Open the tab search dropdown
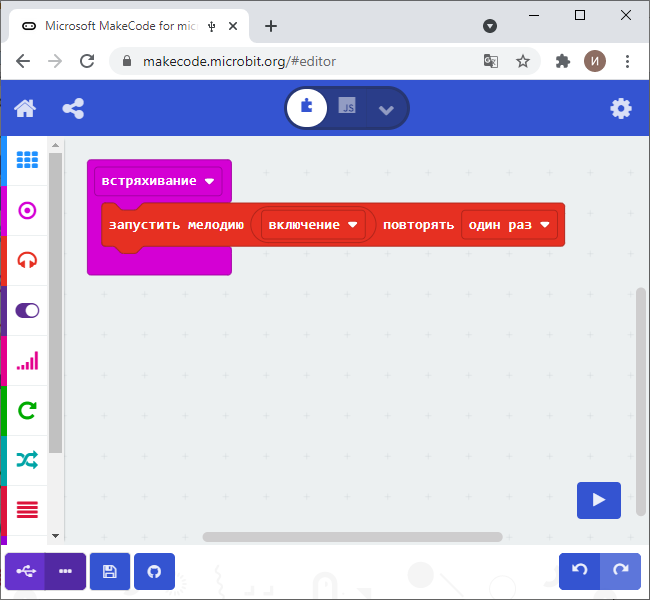650x600 pixels. 490,26
